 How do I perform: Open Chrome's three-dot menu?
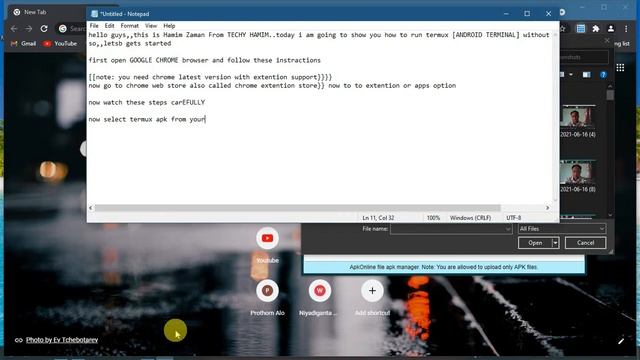point(626,29)
